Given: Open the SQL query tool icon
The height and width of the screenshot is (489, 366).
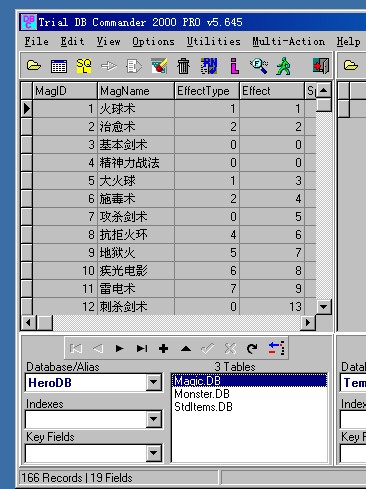Looking at the screenshot, I should pos(84,66).
